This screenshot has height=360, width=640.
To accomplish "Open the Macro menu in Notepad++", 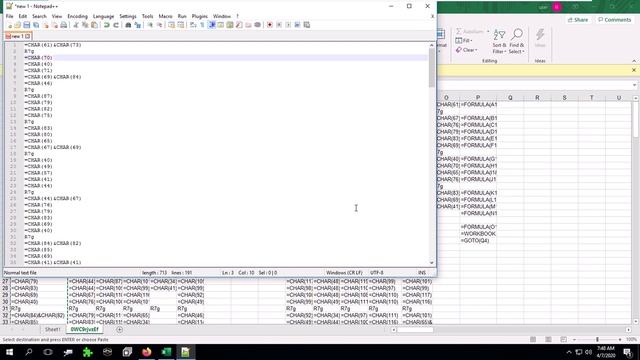I will point(165,16).
